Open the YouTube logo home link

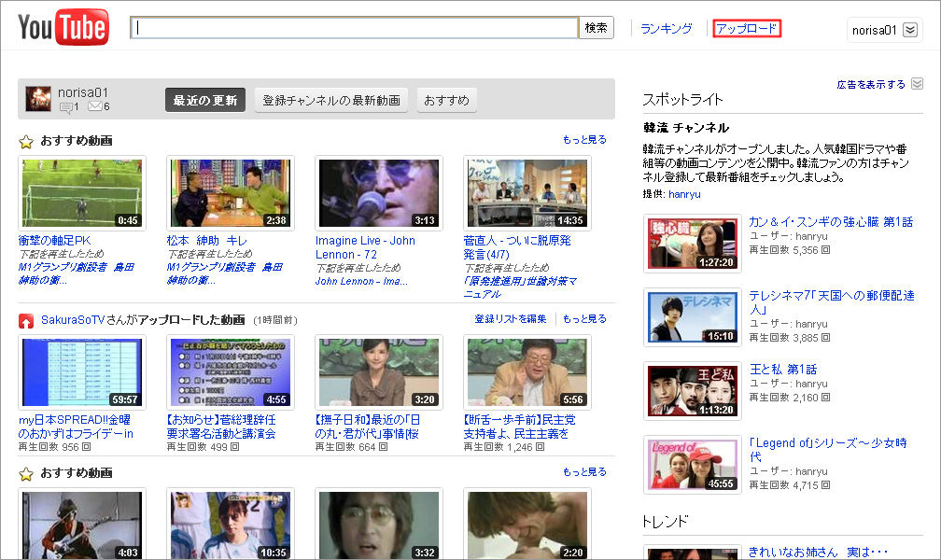coord(63,27)
